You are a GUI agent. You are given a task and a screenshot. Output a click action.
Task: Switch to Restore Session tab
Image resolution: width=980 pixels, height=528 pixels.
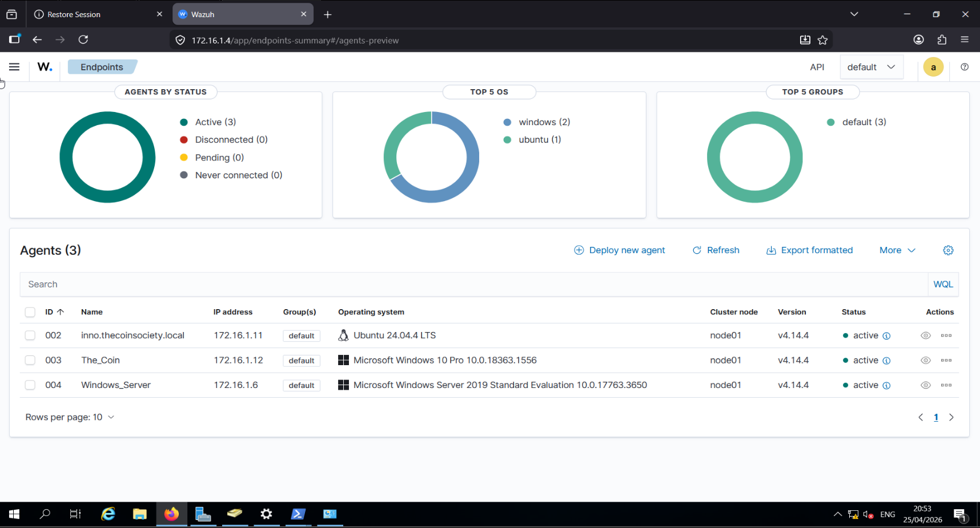tap(99, 14)
